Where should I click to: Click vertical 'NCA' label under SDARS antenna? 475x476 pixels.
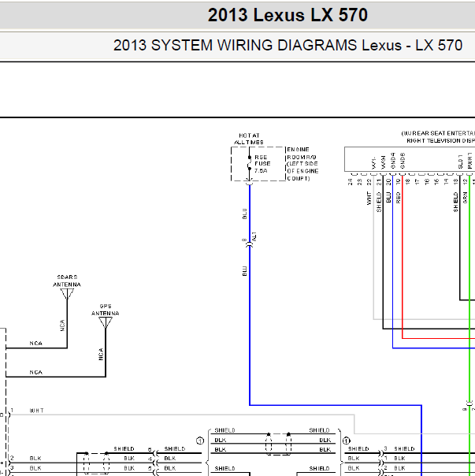point(62,325)
